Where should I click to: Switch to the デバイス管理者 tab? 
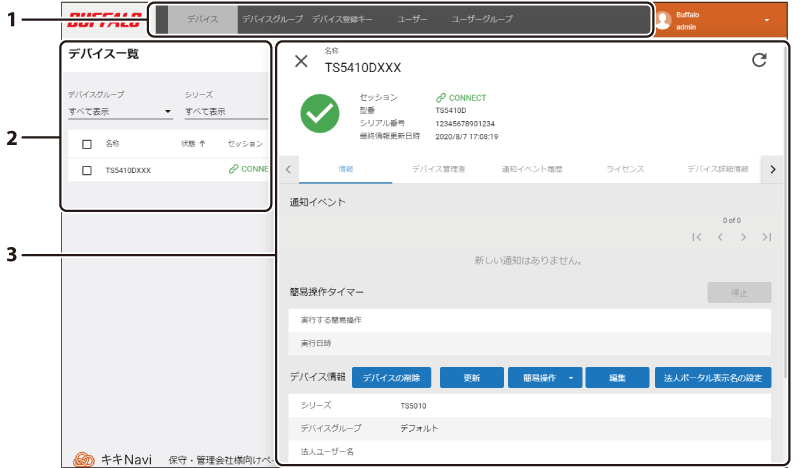pyautogui.click(x=439, y=169)
